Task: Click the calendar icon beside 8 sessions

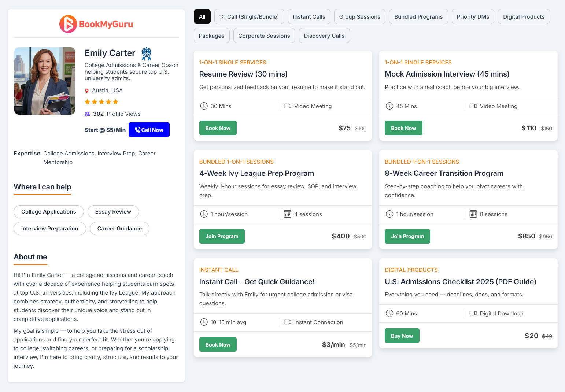Action: click(473, 214)
